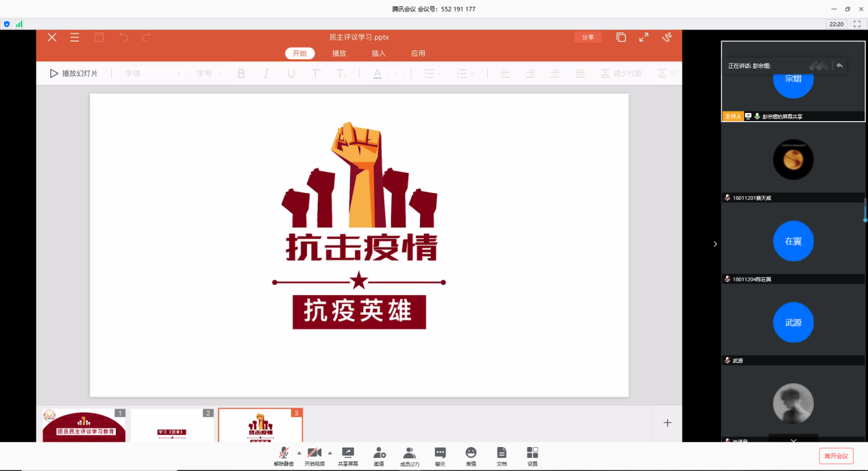Image resolution: width=868 pixels, height=471 pixels.
Task: Click the 分享 share button
Action: click(588, 37)
